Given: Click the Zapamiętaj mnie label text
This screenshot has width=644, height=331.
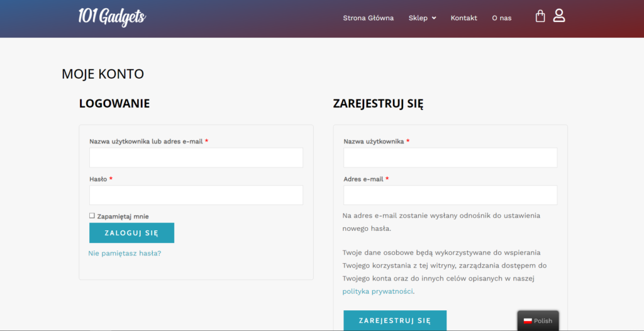Looking at the screenshot, I should [123, 216].
